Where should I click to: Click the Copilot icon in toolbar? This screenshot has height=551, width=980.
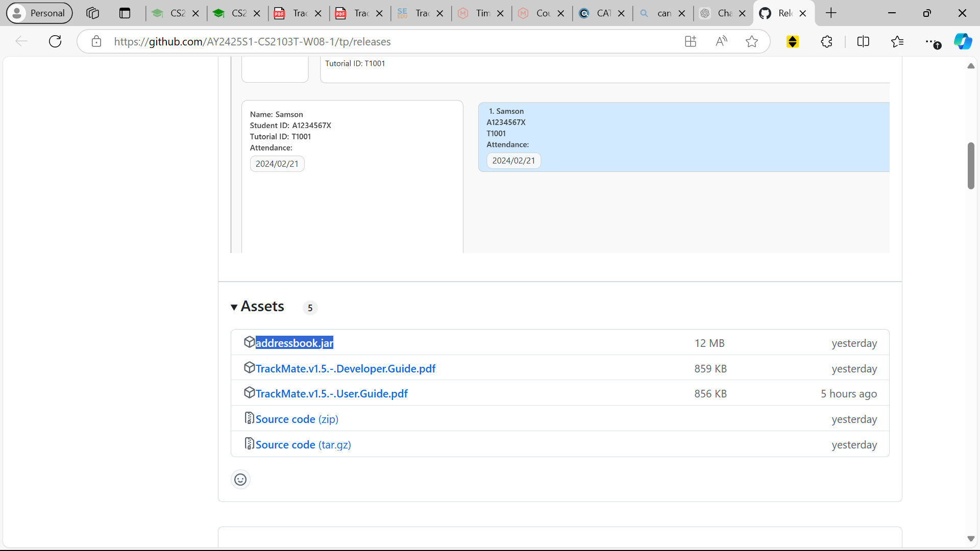963,41
